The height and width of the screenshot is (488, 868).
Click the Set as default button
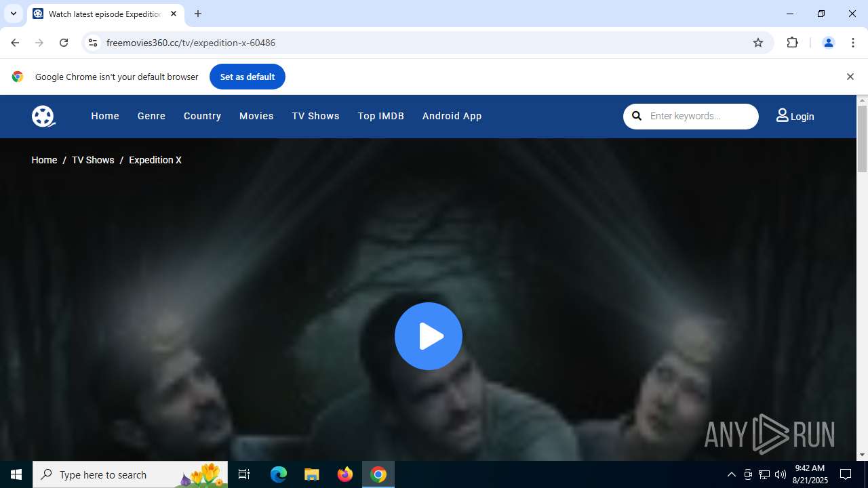(248, 77)
